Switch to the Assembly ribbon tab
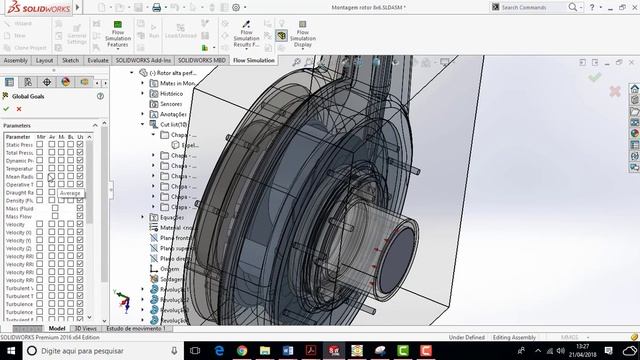Viewport: 640px width, 360px height. 16,60
